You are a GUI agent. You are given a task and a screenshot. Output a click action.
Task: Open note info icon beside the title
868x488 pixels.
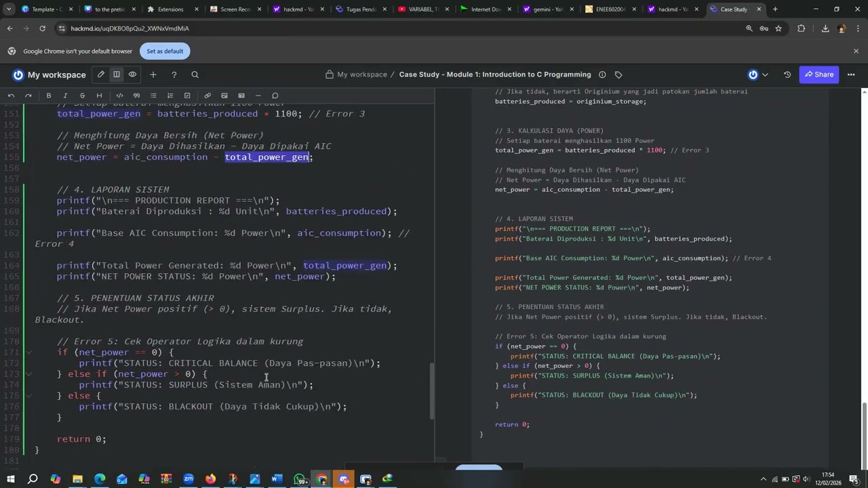(601, 75)
